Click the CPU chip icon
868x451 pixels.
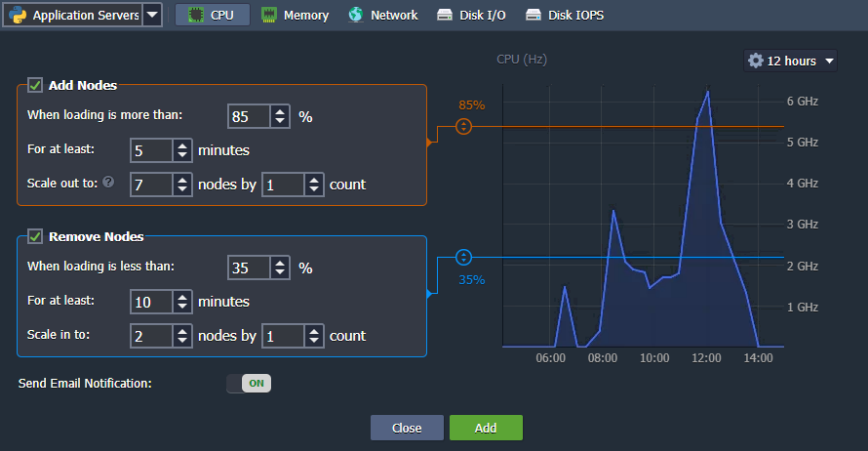(193, 15)
